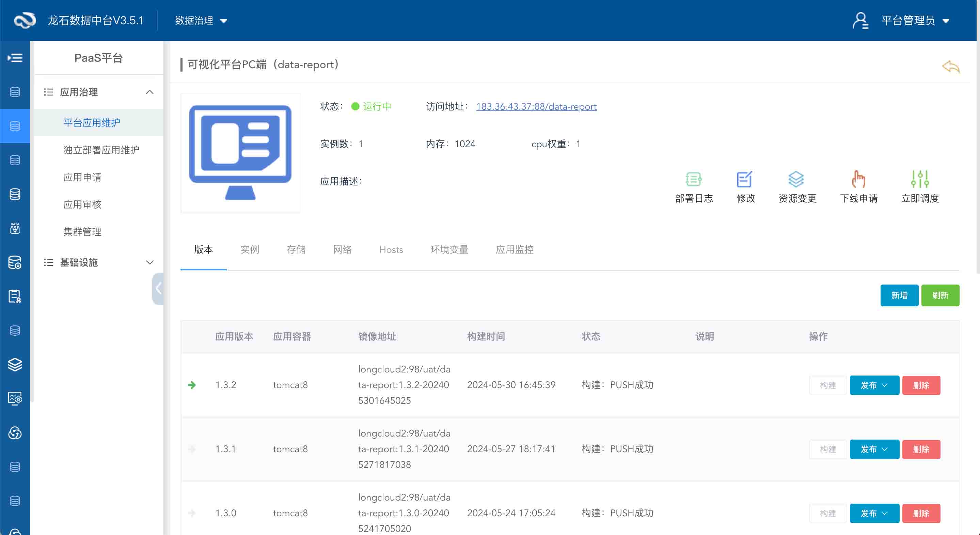
Task: Collapse the 应用治理 section chevron
Action: pos(149,92)
